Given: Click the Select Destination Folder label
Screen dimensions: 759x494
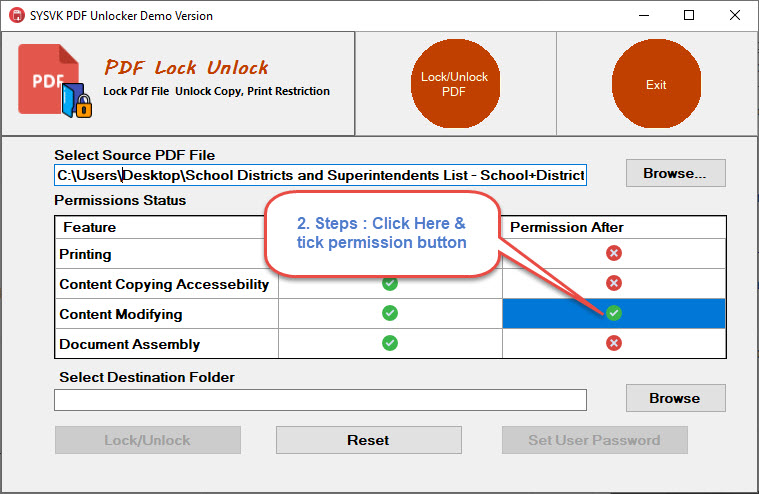Looking at the screenshot, I should tap(147, 377).
